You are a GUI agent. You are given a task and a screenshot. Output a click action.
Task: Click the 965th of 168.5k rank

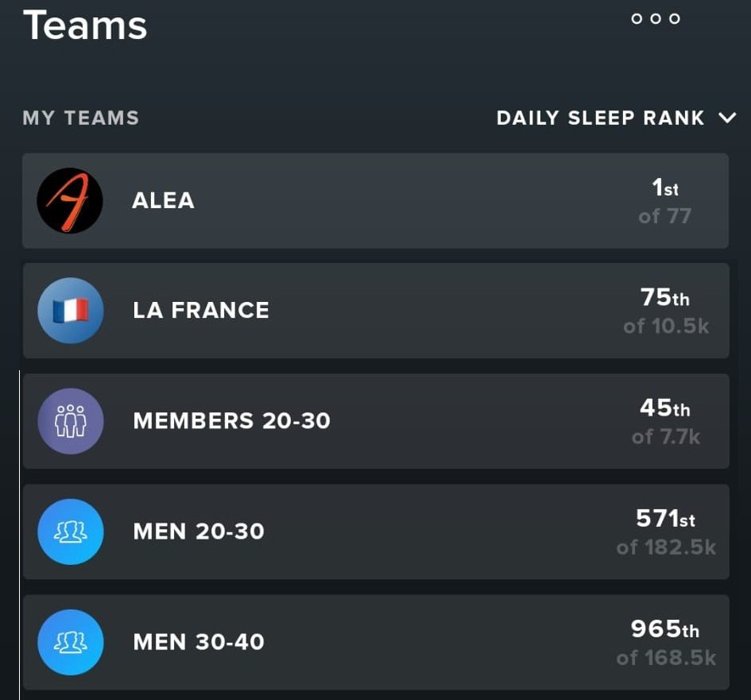666,643
